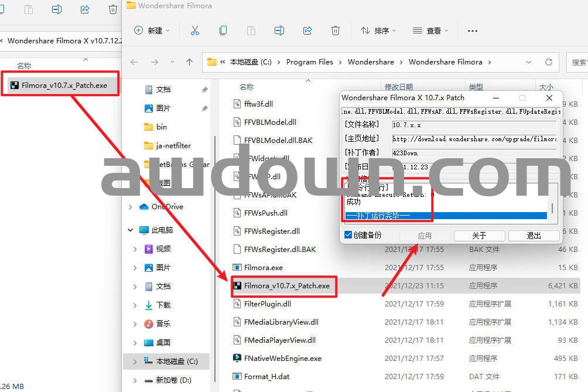Click the rename icon in Explorer toolbar

point(279,30)
